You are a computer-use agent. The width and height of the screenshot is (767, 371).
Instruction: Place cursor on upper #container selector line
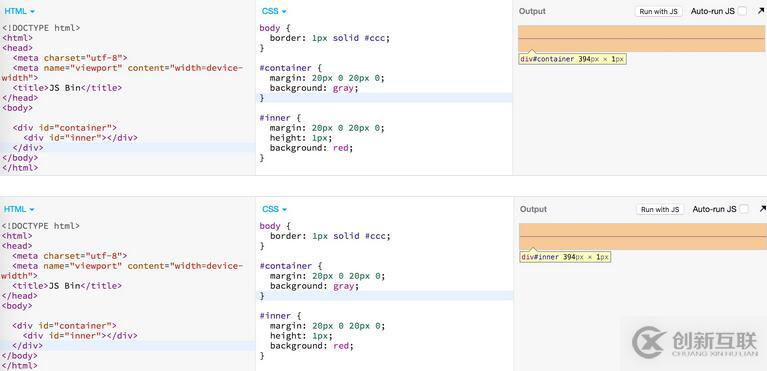tap(285, 68)
